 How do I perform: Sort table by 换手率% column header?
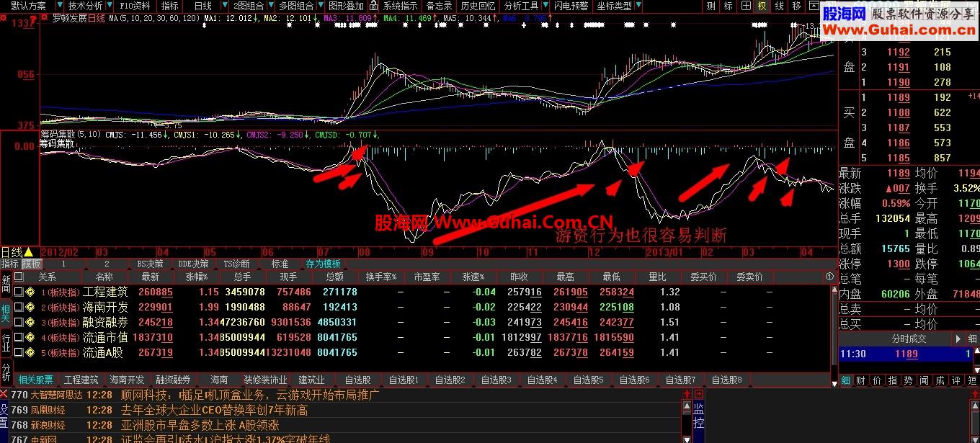(x=381, y=277)
